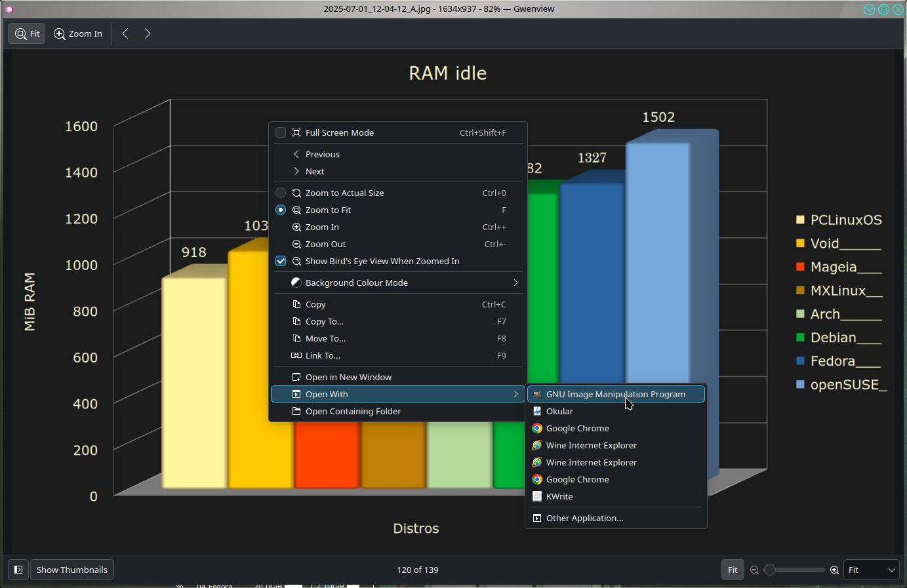The image size is (907, 588).
Task: Enable the Full Screen Mode checkbox
Action: [x=281, y=132]
